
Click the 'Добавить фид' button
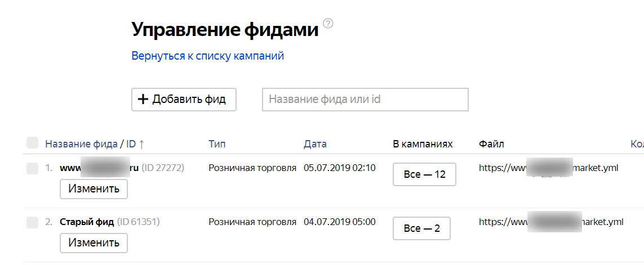184,100
